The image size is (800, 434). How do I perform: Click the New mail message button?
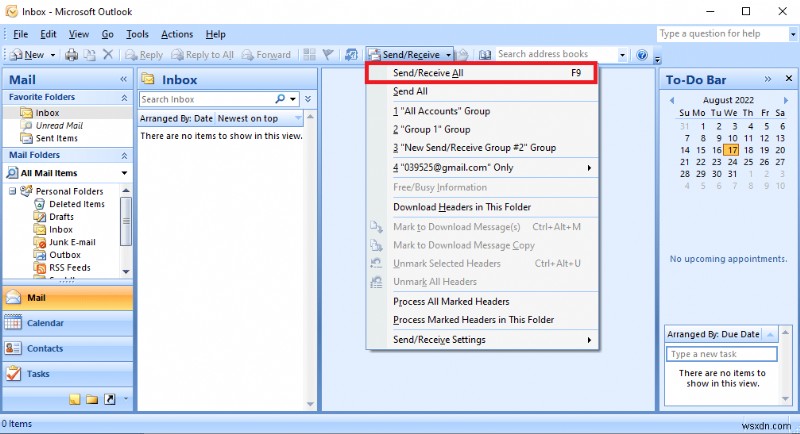coord(28,55)
